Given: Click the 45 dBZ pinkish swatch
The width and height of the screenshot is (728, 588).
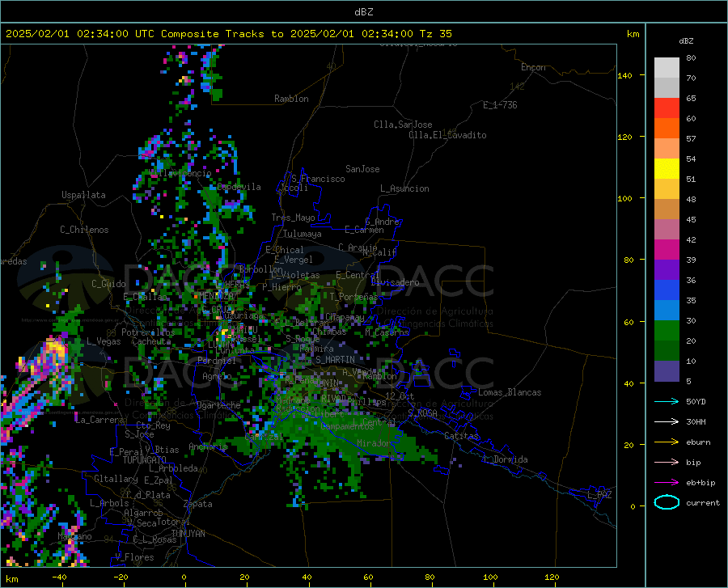Looking at the screenshot, I should [667, 229].
